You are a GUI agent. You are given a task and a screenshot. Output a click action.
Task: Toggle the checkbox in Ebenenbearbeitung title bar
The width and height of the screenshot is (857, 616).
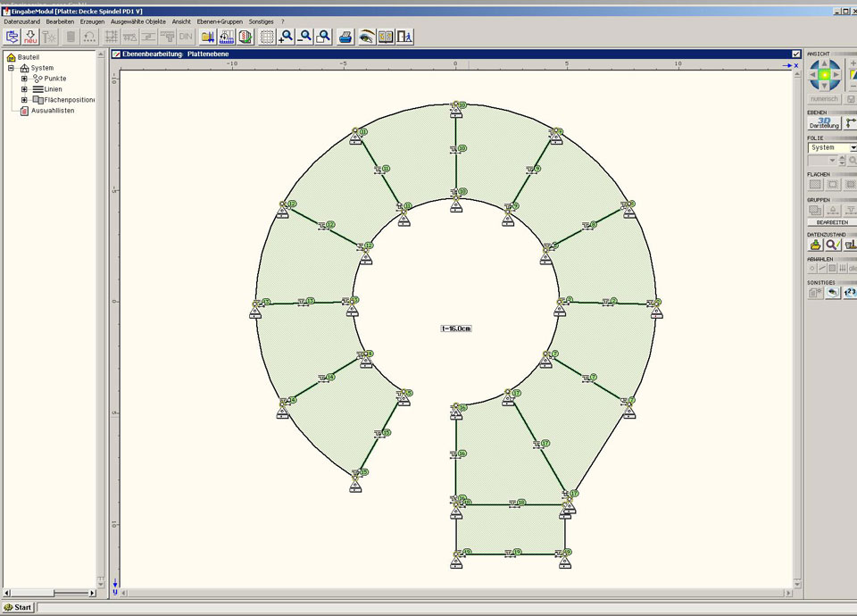pyautogui.click(x=796, y=54)
